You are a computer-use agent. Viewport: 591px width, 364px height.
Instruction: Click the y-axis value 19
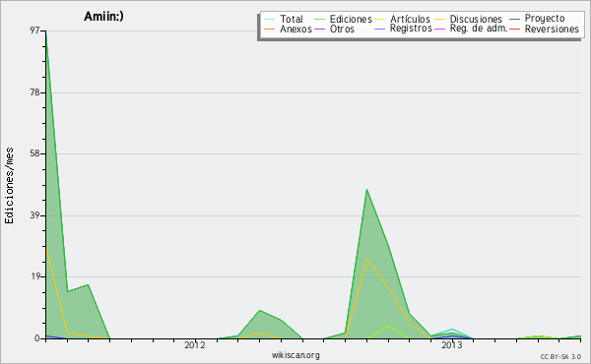click(x=34, y=276)
